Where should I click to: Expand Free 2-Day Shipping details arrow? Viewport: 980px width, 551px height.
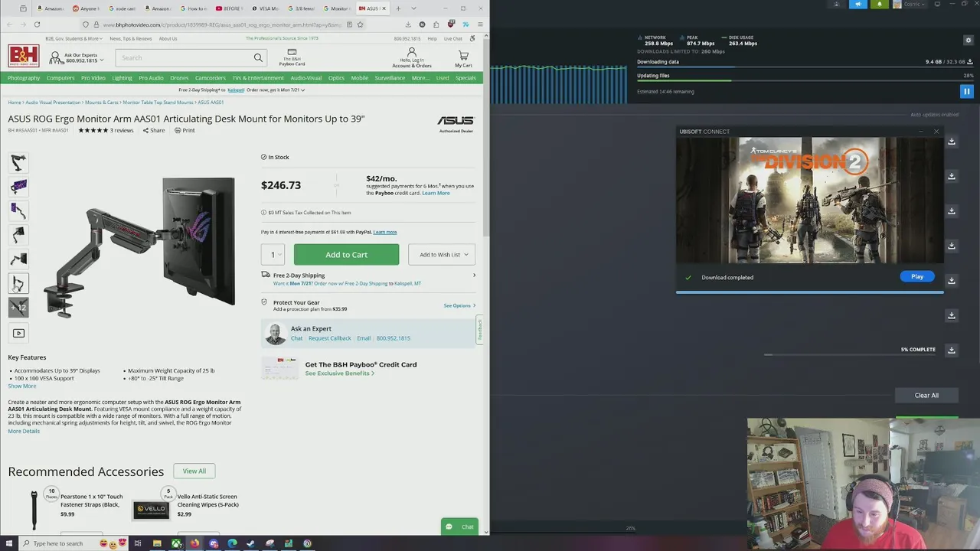coord(474,275)
